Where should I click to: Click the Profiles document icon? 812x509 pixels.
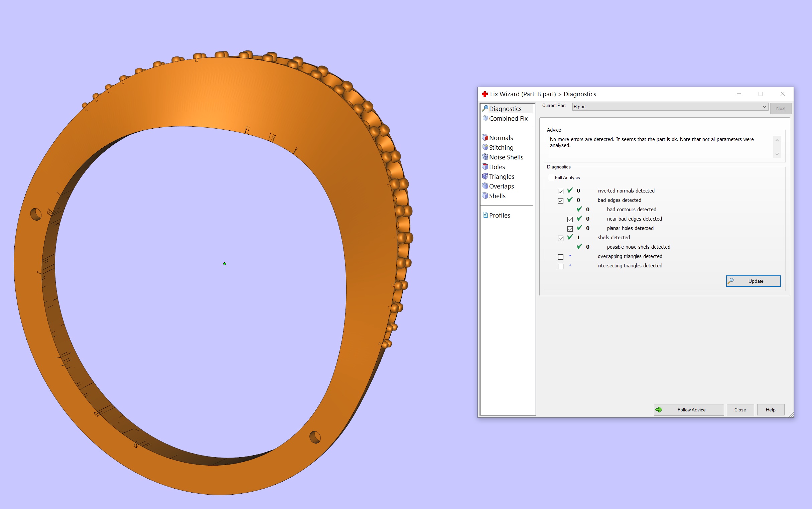(485, 215)
